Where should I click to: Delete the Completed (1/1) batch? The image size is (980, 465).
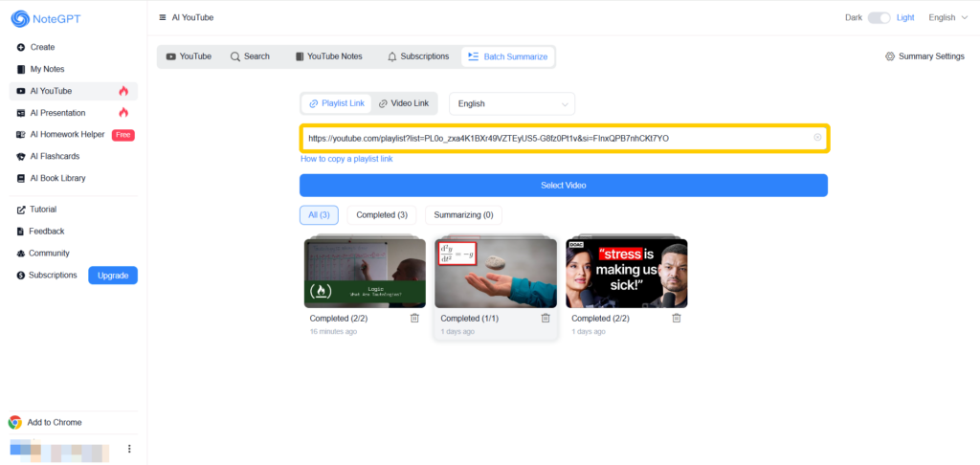(x=546, y=318)
